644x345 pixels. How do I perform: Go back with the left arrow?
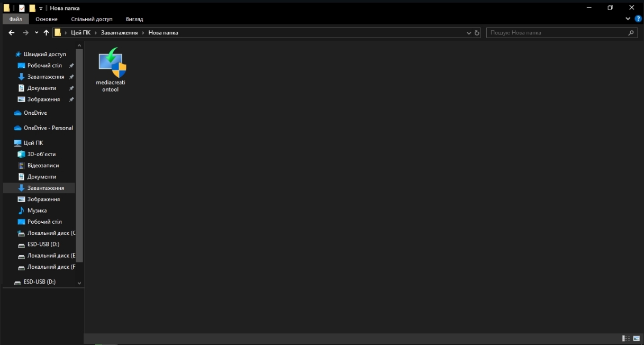pos(11,33)
